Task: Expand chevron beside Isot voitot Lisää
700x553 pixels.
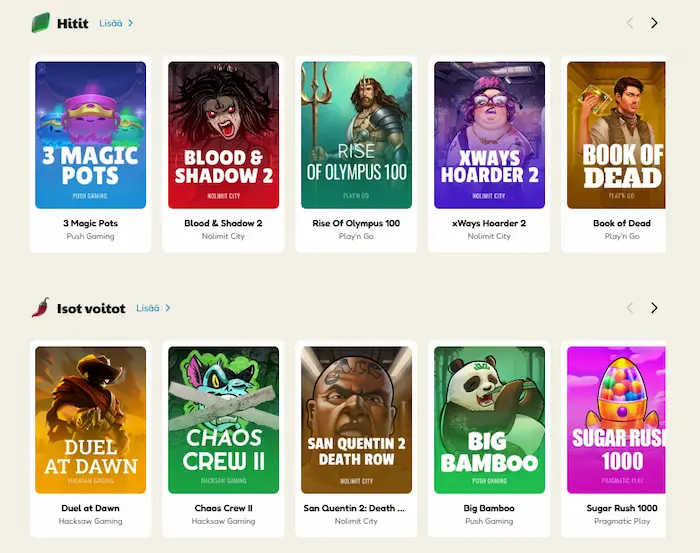Action: [x=168, y=308]
